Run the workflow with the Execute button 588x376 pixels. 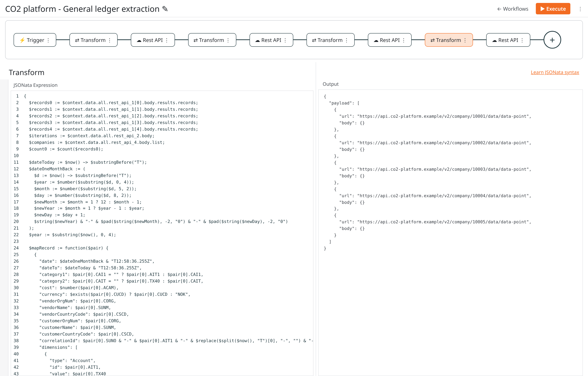pos(553,9)
